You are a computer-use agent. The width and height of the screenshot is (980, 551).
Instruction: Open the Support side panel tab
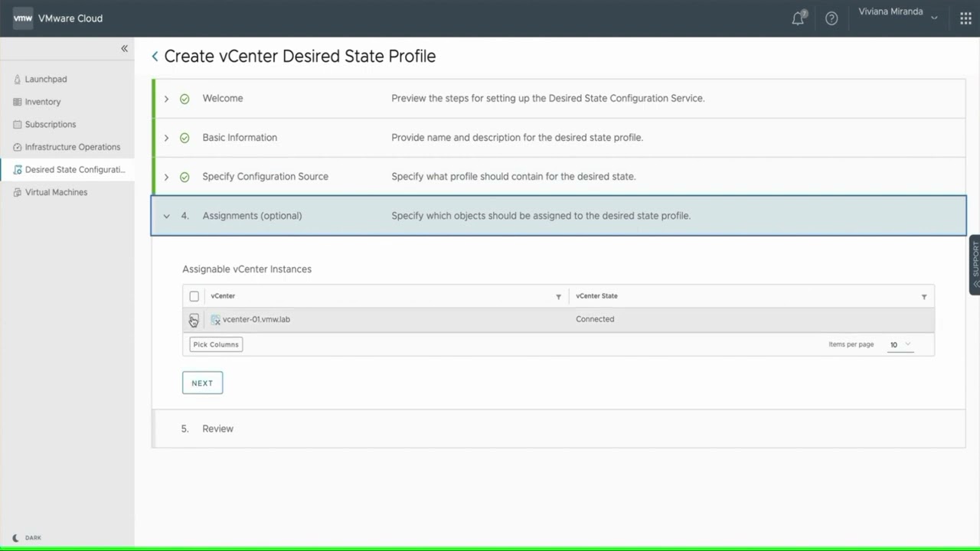975,265
